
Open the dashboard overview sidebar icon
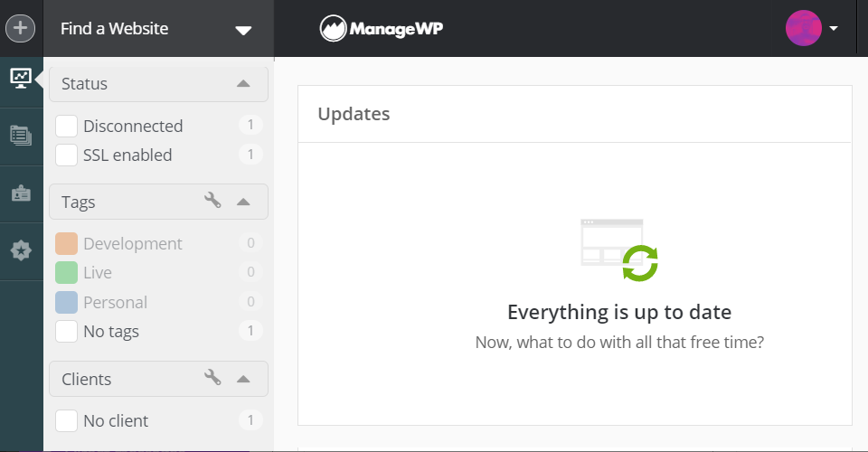tap(21, 78)
